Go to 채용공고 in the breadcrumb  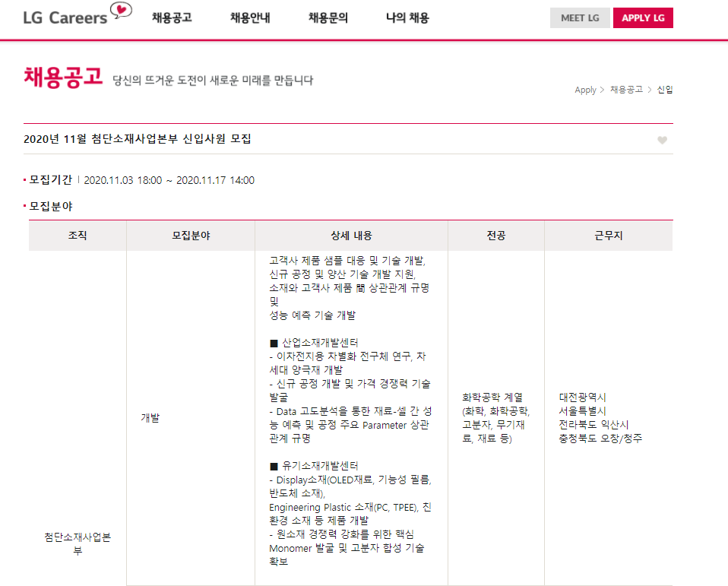[626, 89]
